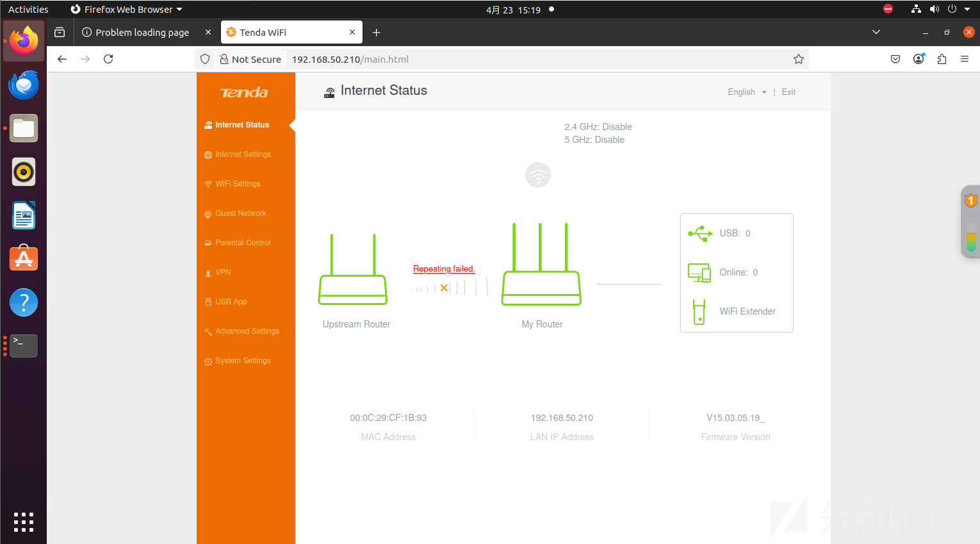Click the WiFi Extender label
The width and height of the screenshot is (980, 544).
[x=747, y=311]
